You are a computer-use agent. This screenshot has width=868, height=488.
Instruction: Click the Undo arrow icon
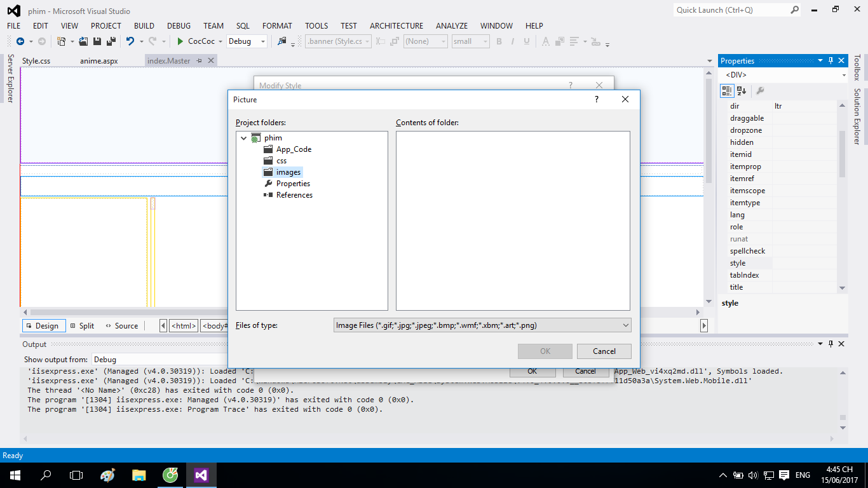130,41
